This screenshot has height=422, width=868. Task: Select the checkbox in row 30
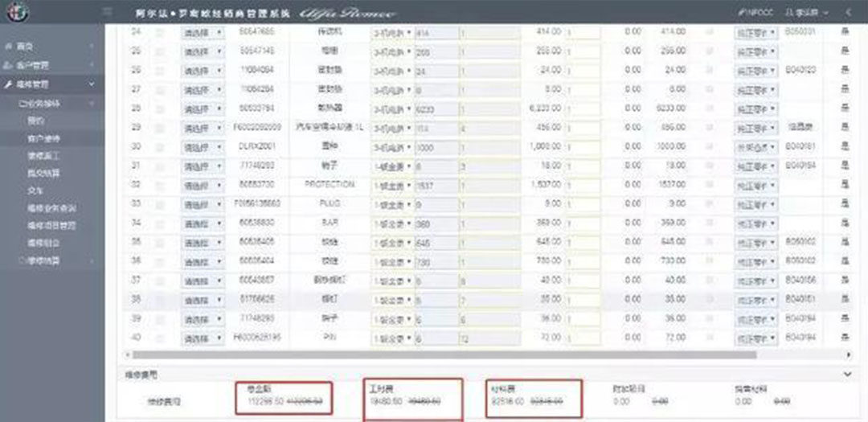[x=160, y=147]
